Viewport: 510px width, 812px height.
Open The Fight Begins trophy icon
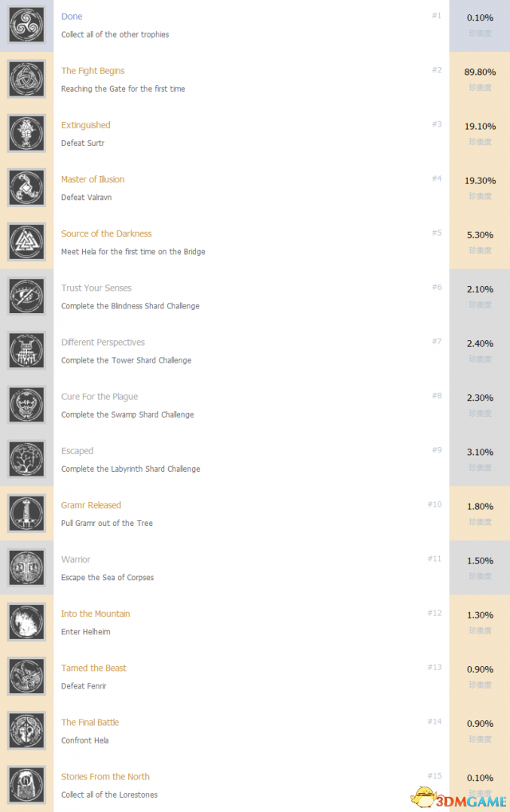[x=26, y=79]
